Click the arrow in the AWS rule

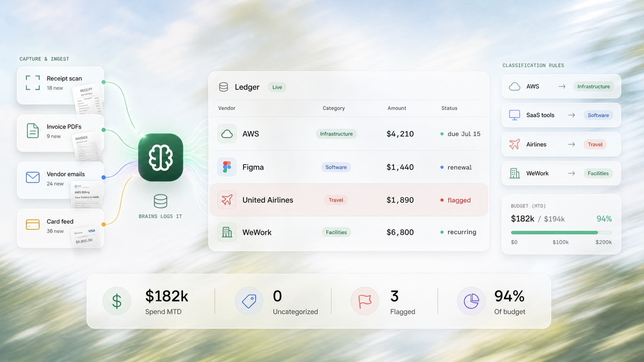562,87
